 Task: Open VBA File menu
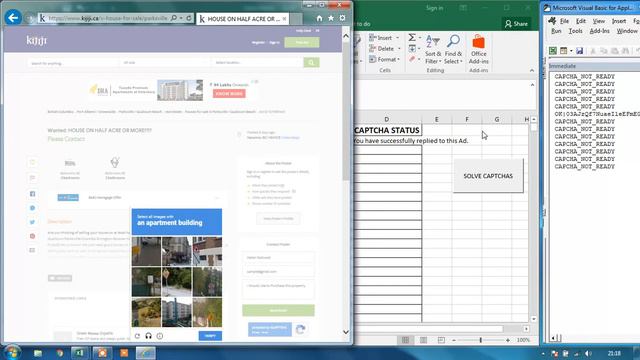coord(564,21)
